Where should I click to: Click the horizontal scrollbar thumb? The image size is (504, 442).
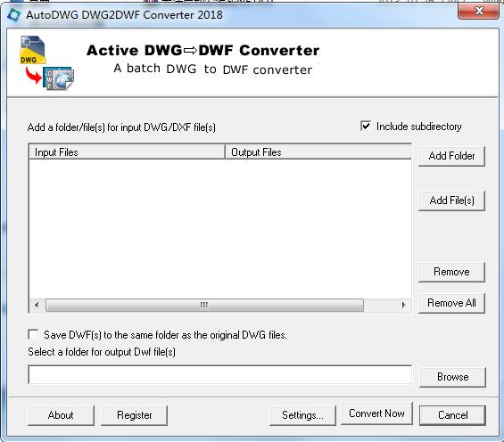tap(204, 305)
